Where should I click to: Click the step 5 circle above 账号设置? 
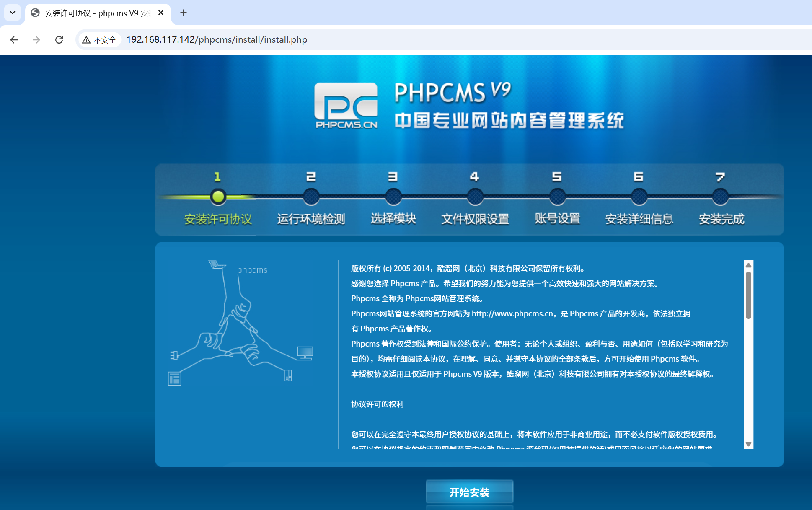pos(557,197)
